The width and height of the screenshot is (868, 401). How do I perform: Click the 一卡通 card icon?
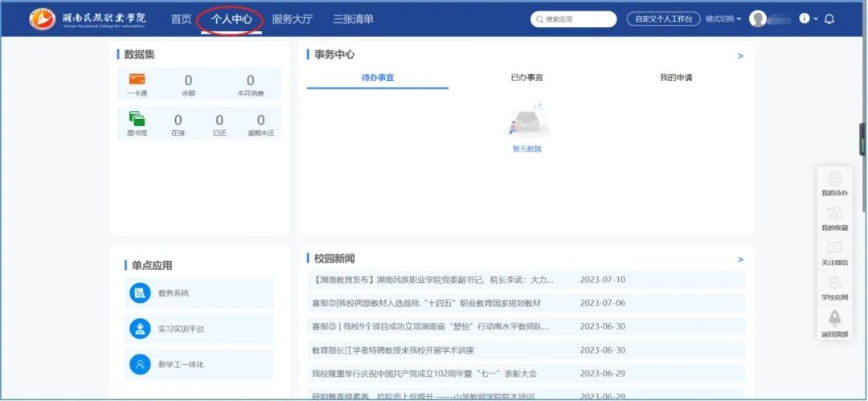(x=137, y=80)
